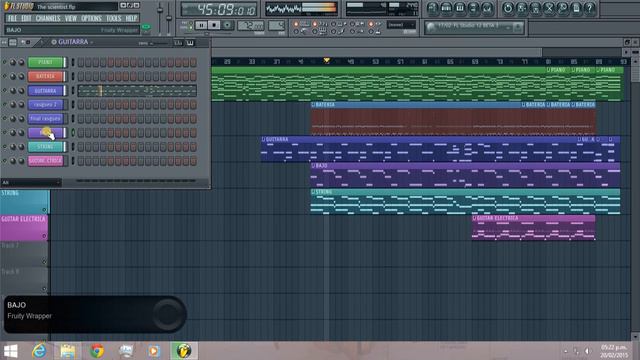The height and width of the screenshot is (360, 640).
Task: Mute the rasgueo 2 channel LED
Action: [x=4, y=104]
